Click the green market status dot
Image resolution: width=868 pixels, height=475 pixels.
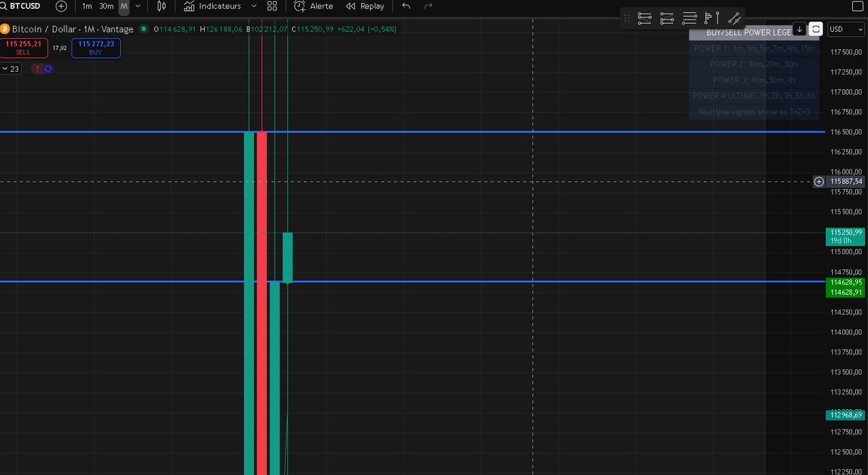coord(143,29)
